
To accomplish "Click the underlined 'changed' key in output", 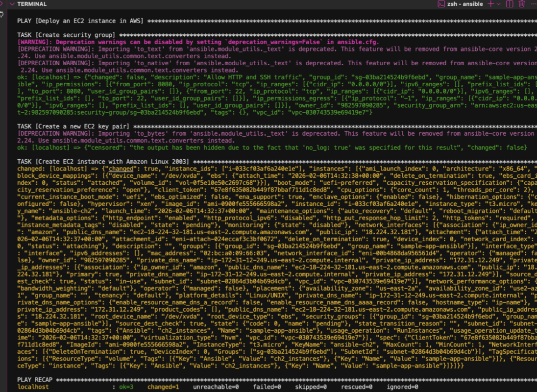I will point(120,169).
